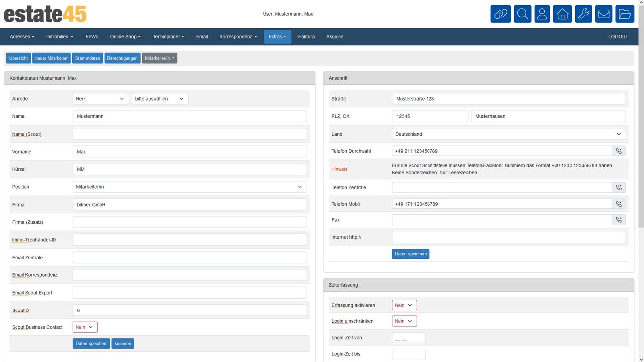644x362 pixels.
Task: Open the Online Shop menu
Action: [x=125, y=37]
